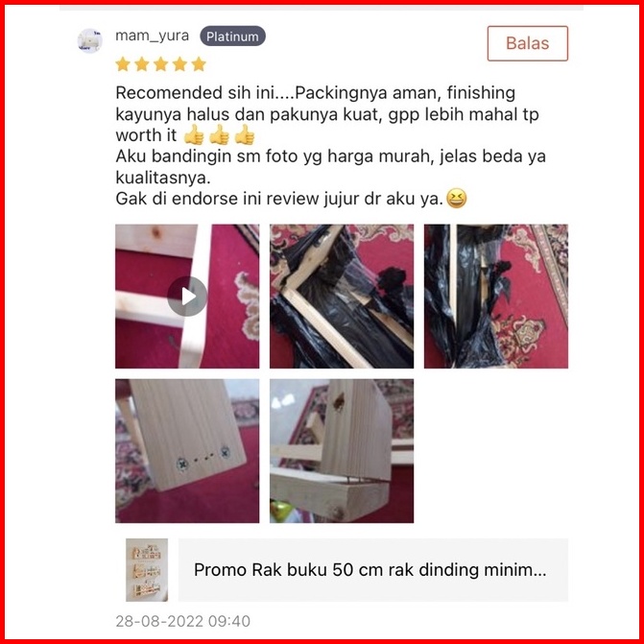This screenshot has width=644, height=644.
Task: Click the third rating star
Action: pos(160,64)
